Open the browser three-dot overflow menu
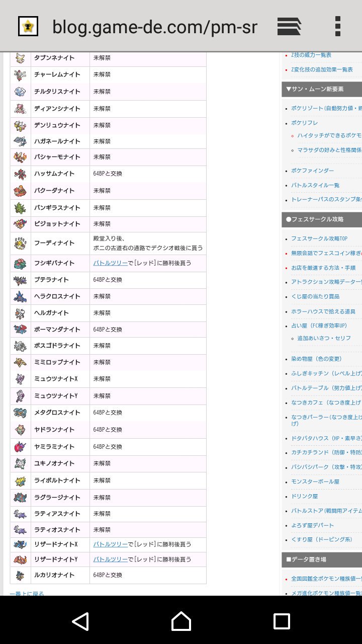The height and width of the screenshot is (644, 362). [337, 26]
